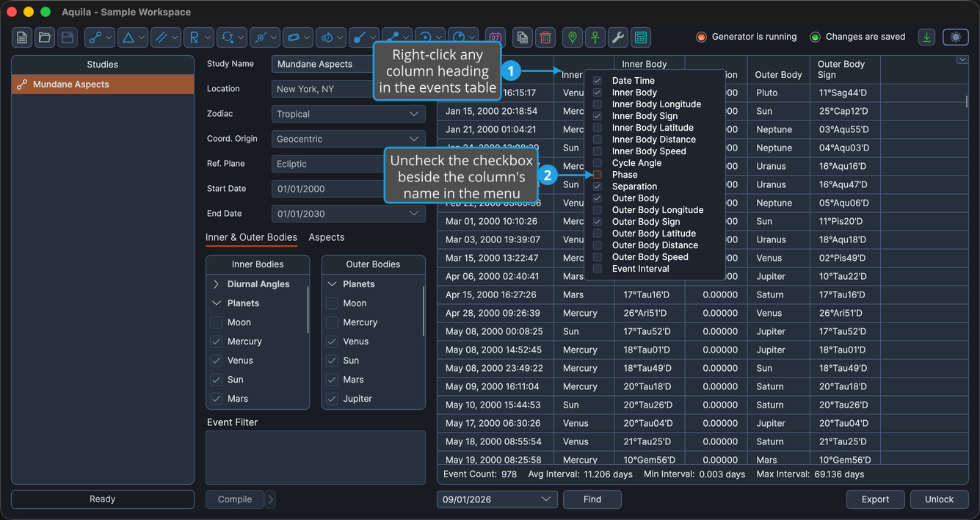Toggle the Date Time column checkbox
This screenshot has width=980, height=520.
coord(598,81)
